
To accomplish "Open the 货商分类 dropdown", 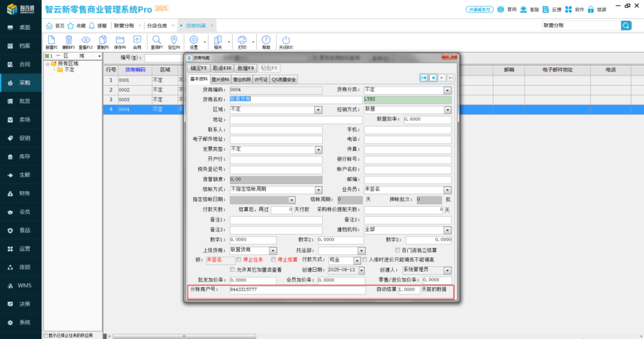I will pos(447,91).
